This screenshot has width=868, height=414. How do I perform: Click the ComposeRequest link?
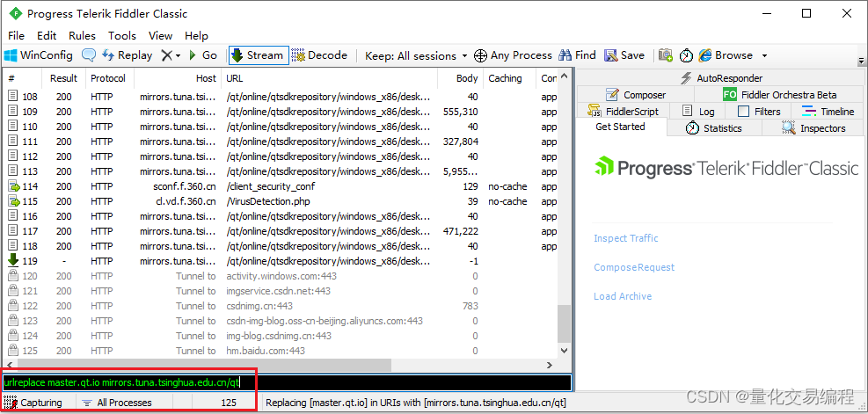point(634,267)
